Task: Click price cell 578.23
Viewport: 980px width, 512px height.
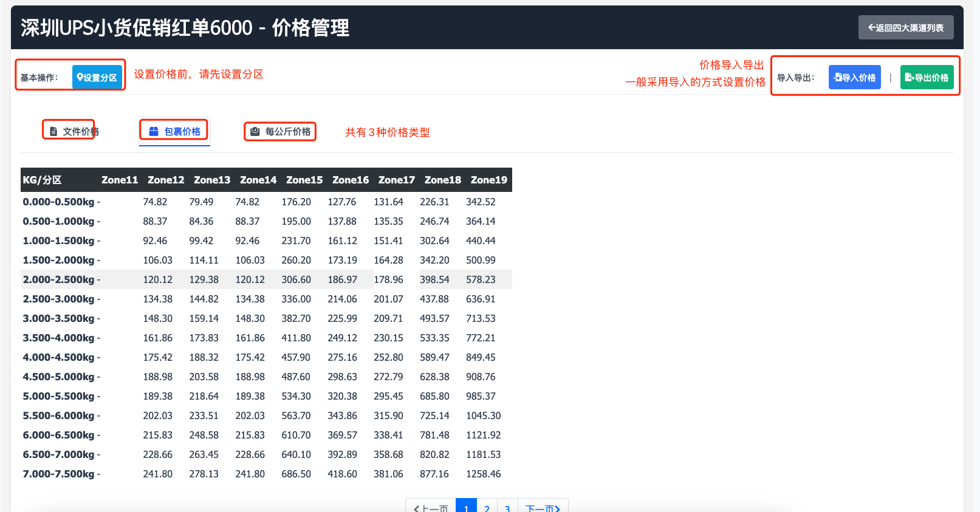Action: (481, 279)
